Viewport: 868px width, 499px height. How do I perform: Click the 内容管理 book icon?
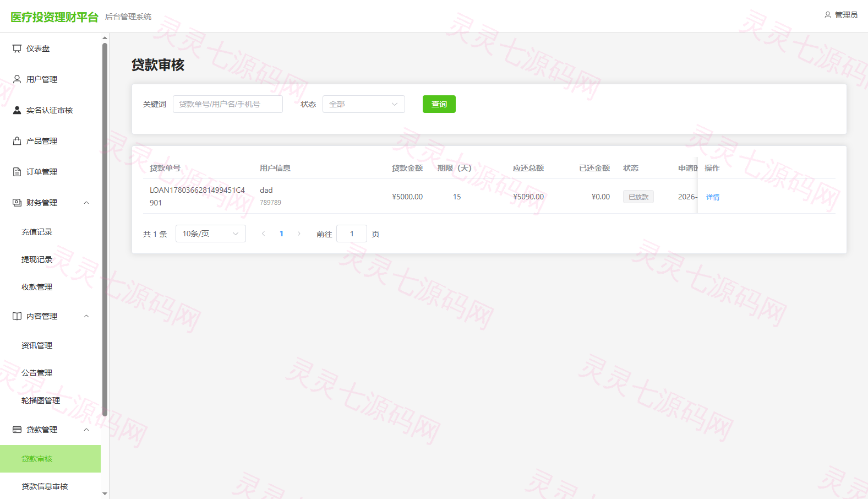click(x=17, y=316)
